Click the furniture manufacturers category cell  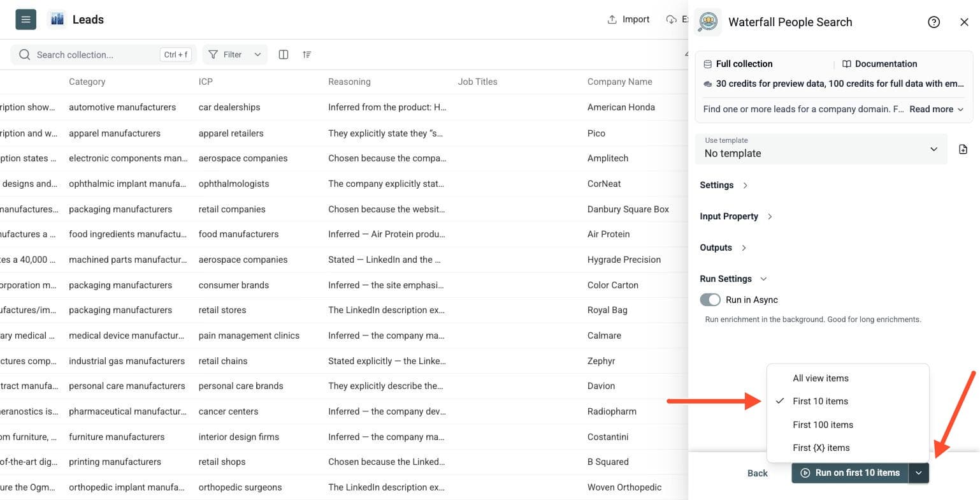coord(117,437)
